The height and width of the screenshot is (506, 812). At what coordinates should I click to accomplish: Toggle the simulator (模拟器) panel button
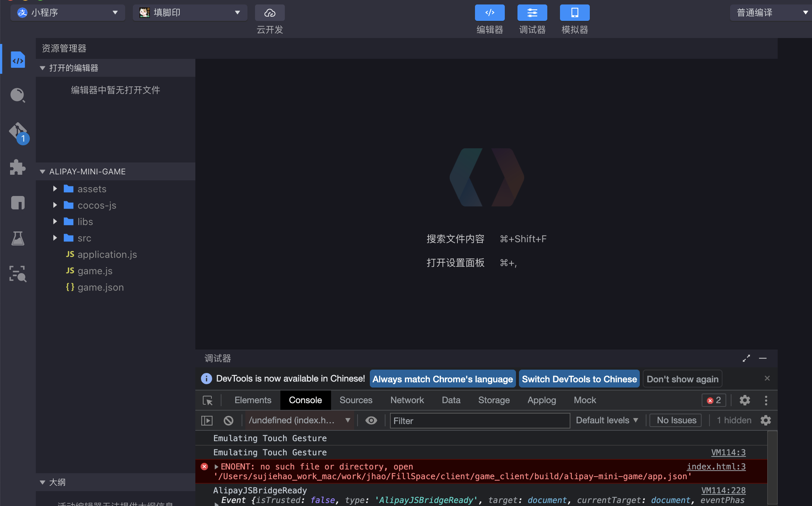click(x=575, y=13)
